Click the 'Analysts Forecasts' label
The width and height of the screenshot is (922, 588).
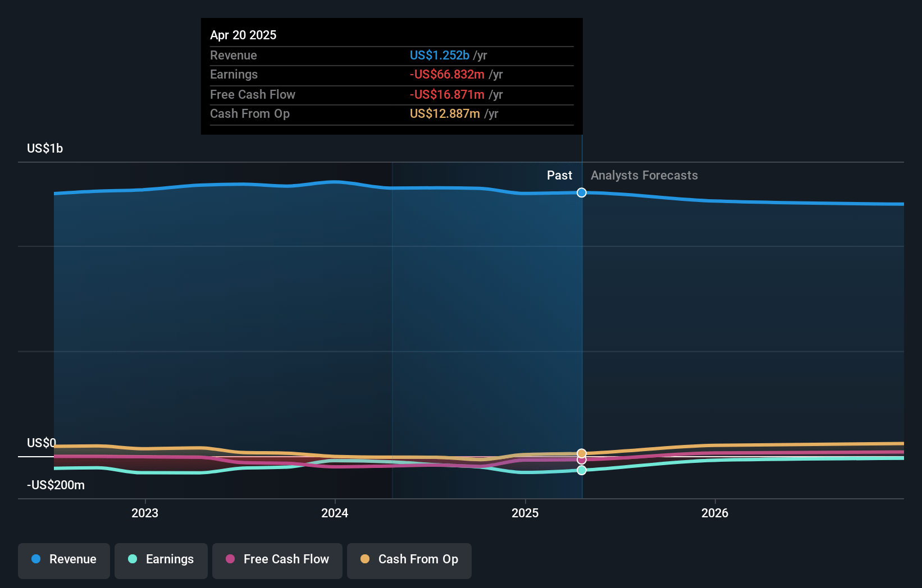tap(644, 176)
